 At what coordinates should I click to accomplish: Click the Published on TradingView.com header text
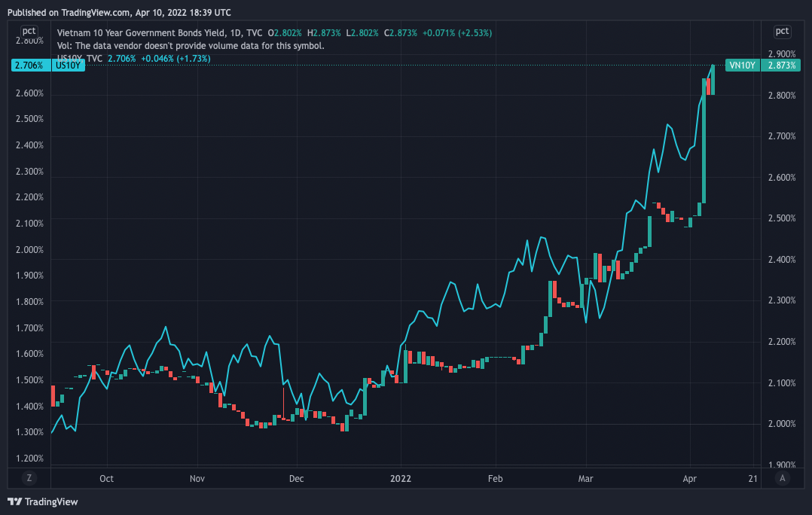tap(118, 12)
